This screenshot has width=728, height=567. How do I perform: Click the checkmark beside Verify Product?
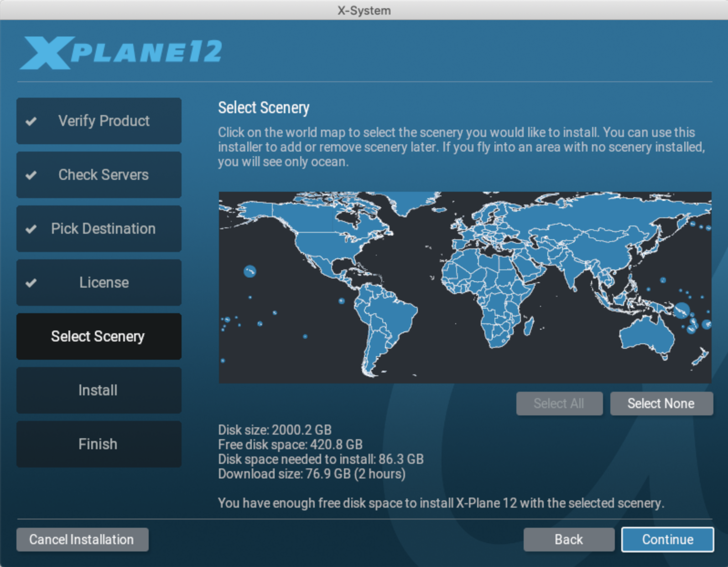(x=31, y=121)
